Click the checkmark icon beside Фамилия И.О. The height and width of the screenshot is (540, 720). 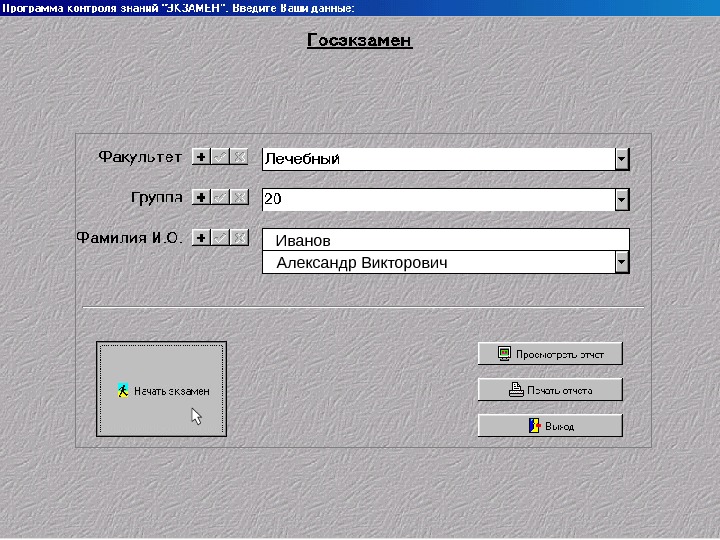[x=220, y=238]
